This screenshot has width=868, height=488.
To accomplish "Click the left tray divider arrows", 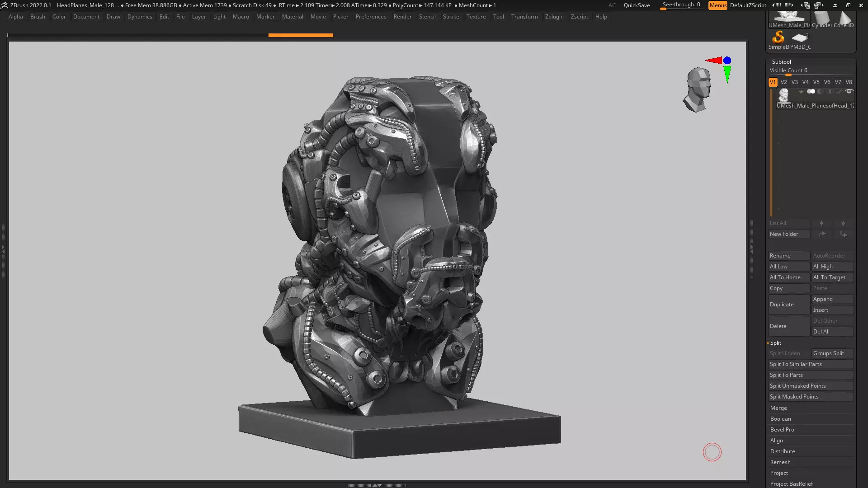I will click(3, 249).
